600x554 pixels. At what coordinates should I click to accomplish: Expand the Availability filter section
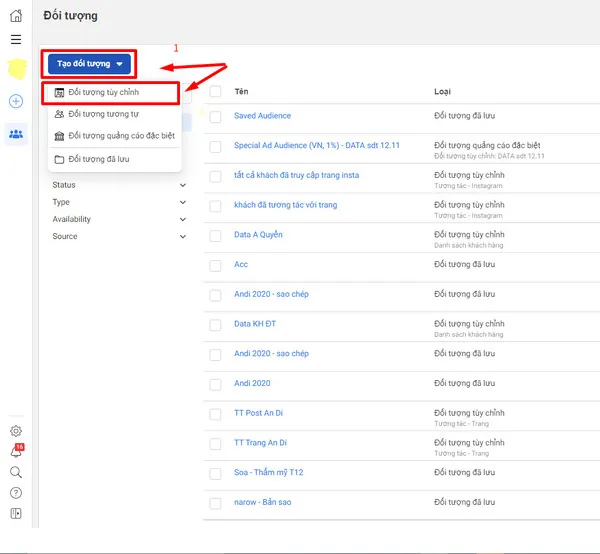click(x=118, y=219)
